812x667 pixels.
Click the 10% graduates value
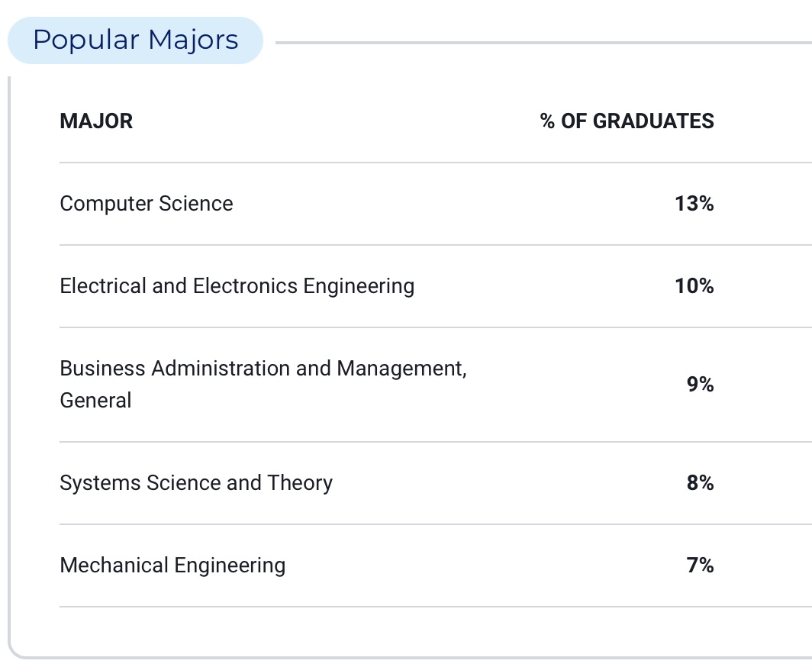pyautogui.click(x=694, y=286)
